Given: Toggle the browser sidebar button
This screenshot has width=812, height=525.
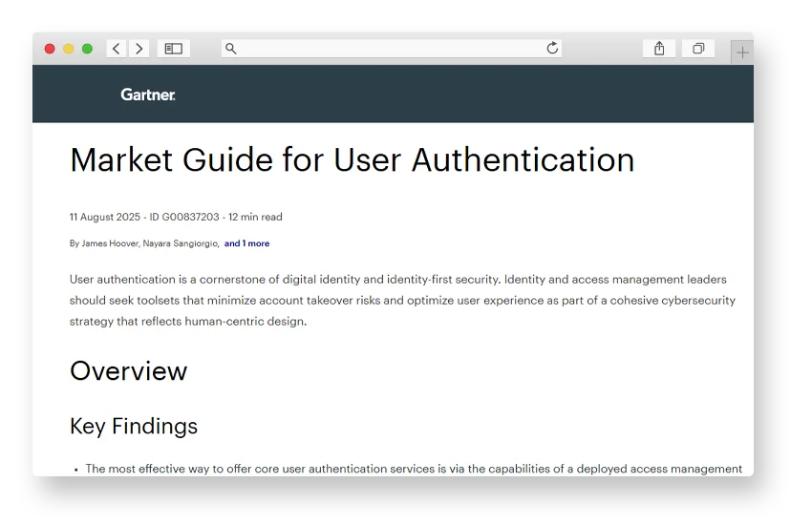Looking at the screenshot, I should (174, 49).
